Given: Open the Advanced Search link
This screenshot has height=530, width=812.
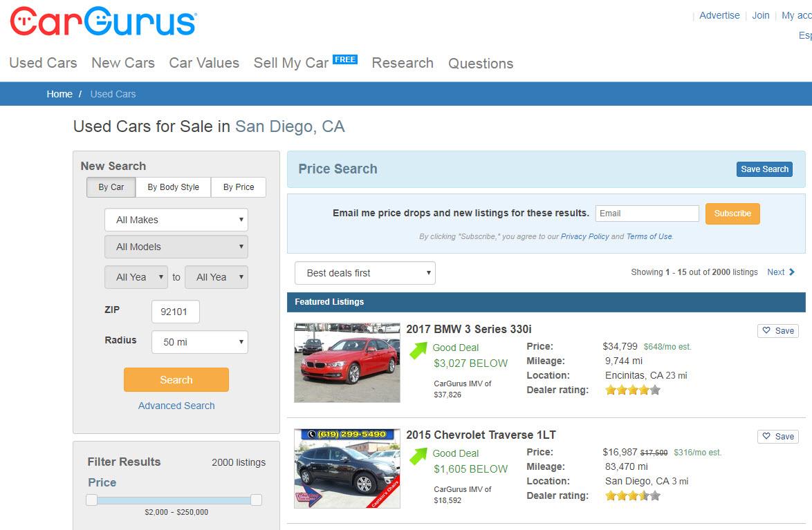Looking at the screenshot, I should [176, 406].
